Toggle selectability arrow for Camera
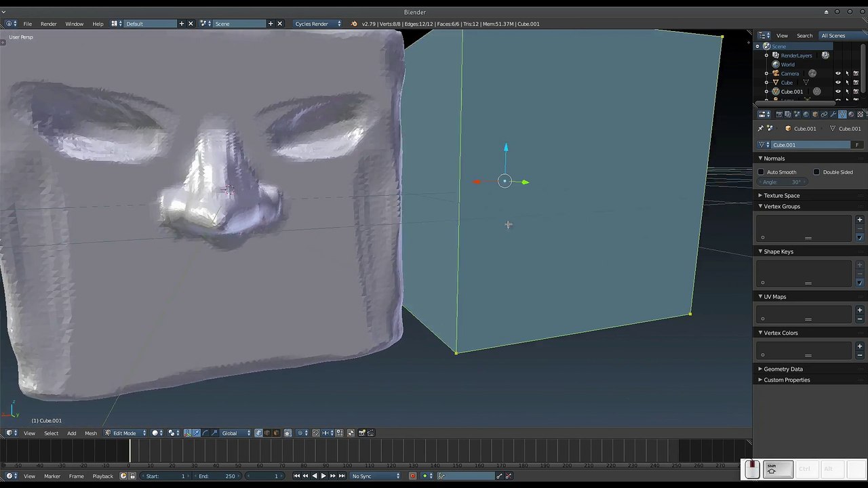This screenshot has height=488, width=868. point(847,73)
